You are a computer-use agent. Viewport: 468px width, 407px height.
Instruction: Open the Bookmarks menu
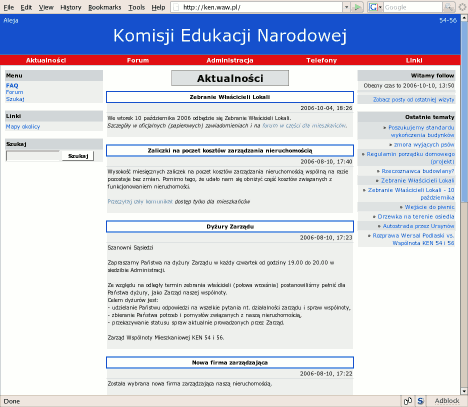click(105, 7)
